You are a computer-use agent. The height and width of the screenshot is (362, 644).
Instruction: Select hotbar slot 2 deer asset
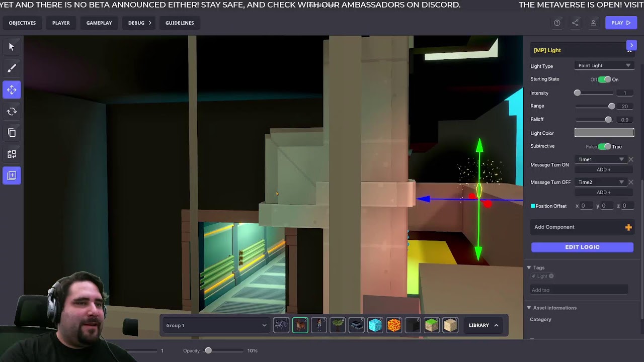(x=300, y=325)
